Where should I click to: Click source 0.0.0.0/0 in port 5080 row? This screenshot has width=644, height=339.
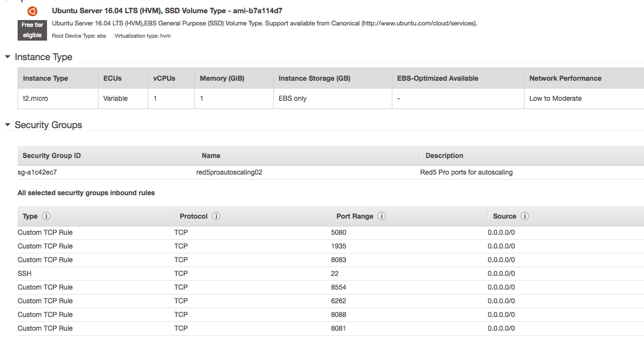501,232
